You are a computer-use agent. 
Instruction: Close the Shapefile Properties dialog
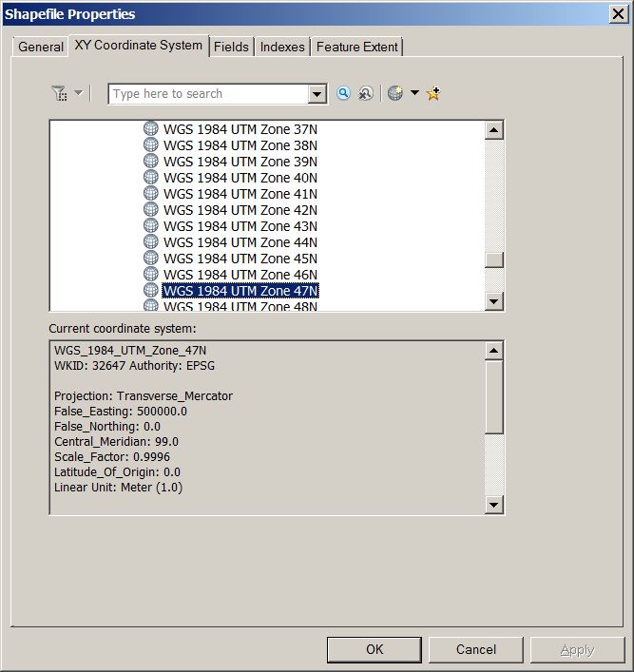coord(618,14)
